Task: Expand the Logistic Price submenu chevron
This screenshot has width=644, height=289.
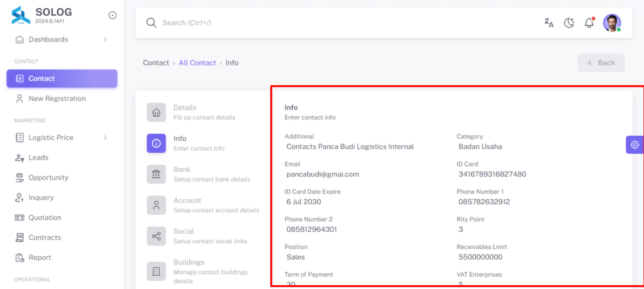Action: point(105,138)
